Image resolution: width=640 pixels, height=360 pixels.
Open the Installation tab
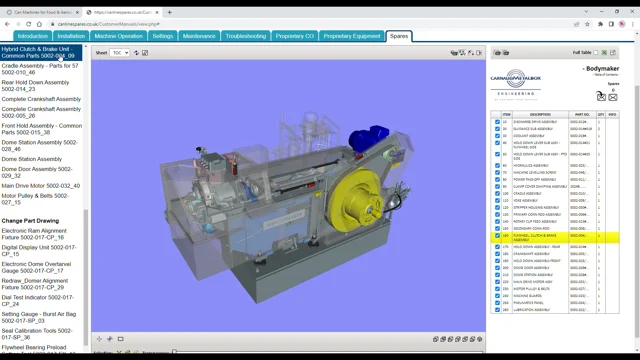tap(71, 36)
